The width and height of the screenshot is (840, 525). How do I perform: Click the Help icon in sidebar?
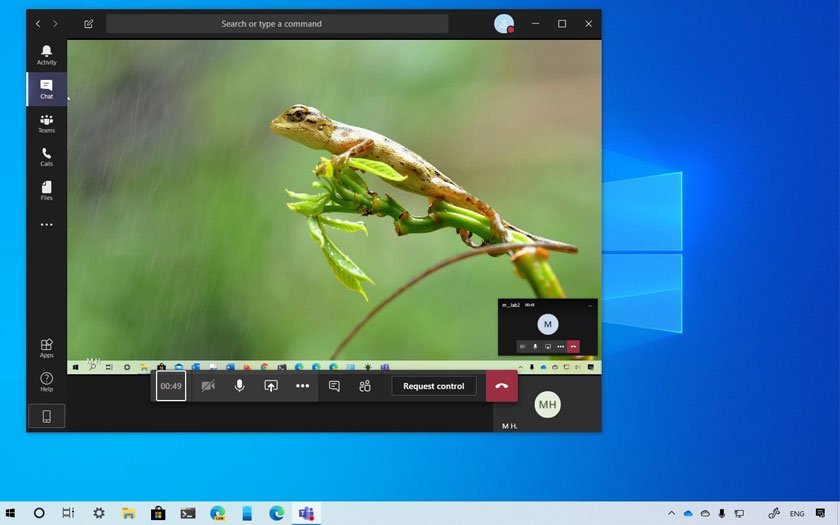pyautogui.click(x=46, y=381)
